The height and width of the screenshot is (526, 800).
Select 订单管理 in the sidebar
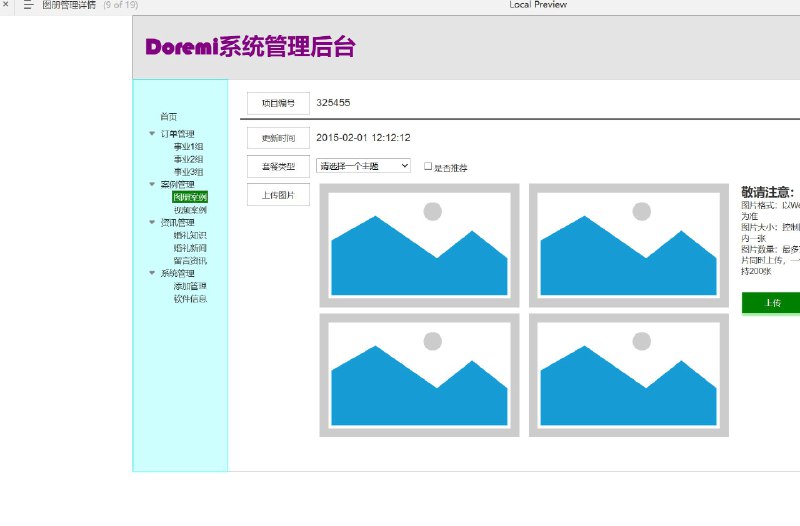[178, 134]
